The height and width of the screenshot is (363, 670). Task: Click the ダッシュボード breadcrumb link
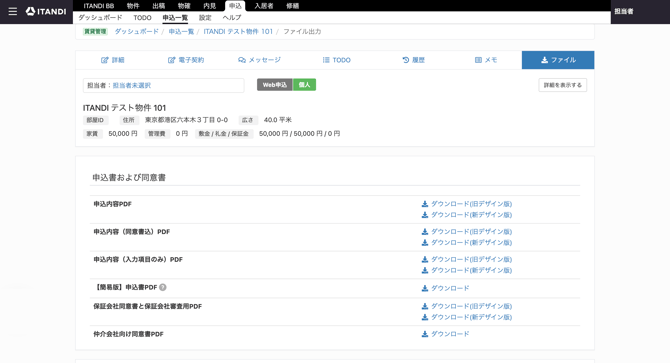[x=136, y=32]
